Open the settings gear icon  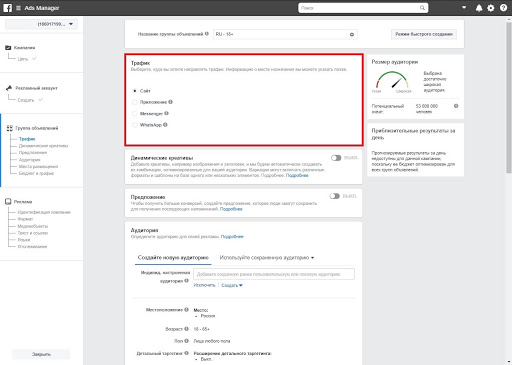[x=491, y=8]
